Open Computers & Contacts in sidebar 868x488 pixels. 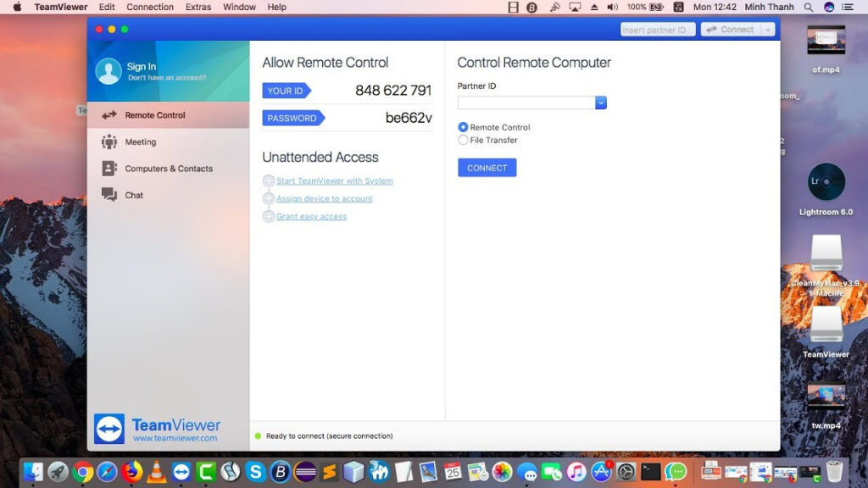coord(169,169)
